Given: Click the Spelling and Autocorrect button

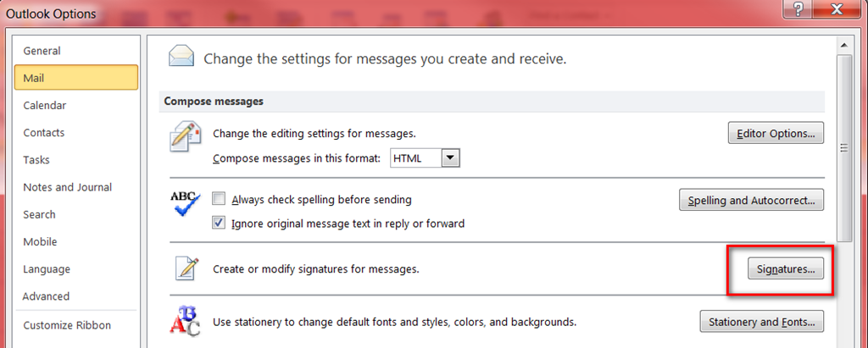Looking at the screenshot, I should coord(751,201).
